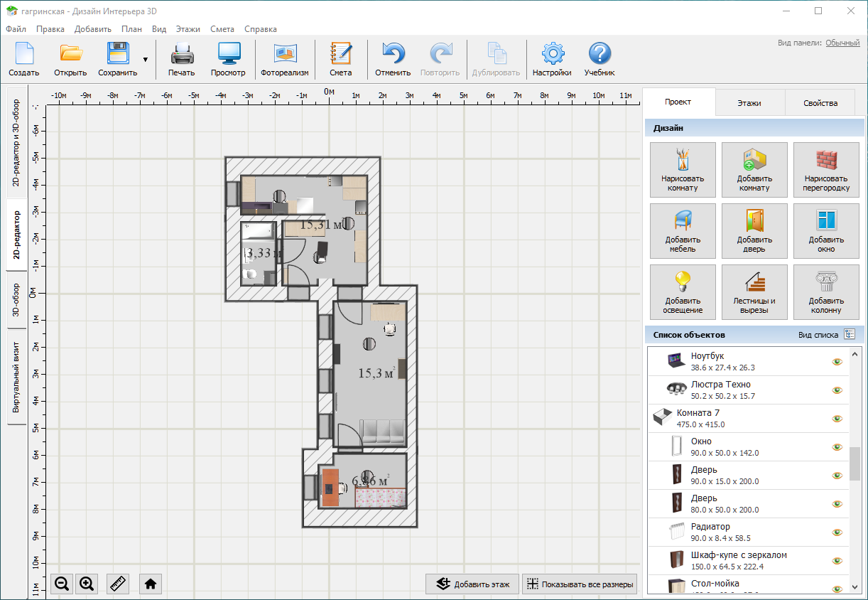Toggle visibility of Радиатор
The height and width of the screenshot is (600, 868).
point(837,532)
